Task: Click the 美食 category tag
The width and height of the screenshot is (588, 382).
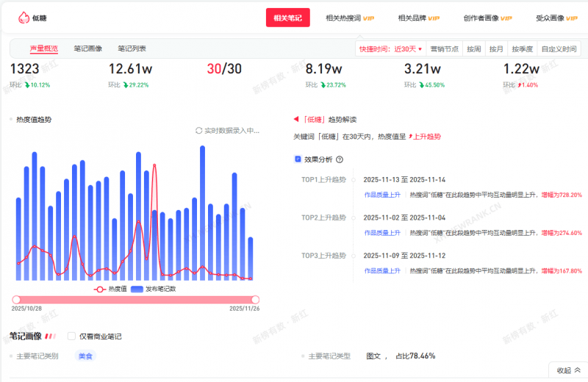Action: click(86, 356)
